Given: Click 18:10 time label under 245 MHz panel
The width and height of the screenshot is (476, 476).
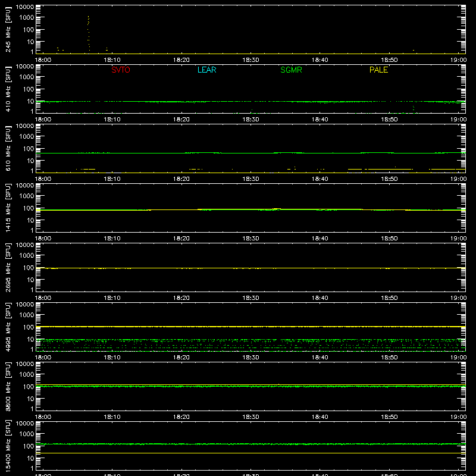Looking at the screenshot, I should [112, 60].
